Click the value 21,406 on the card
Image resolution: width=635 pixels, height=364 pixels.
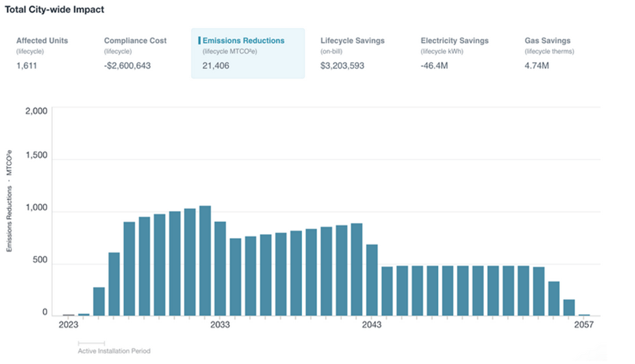(216, 66)
